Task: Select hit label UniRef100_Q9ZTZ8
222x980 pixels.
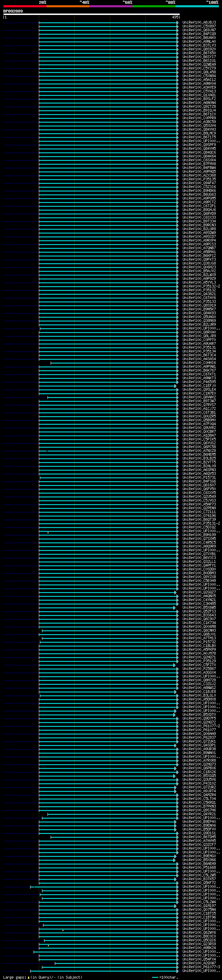Action: [199, 106]
